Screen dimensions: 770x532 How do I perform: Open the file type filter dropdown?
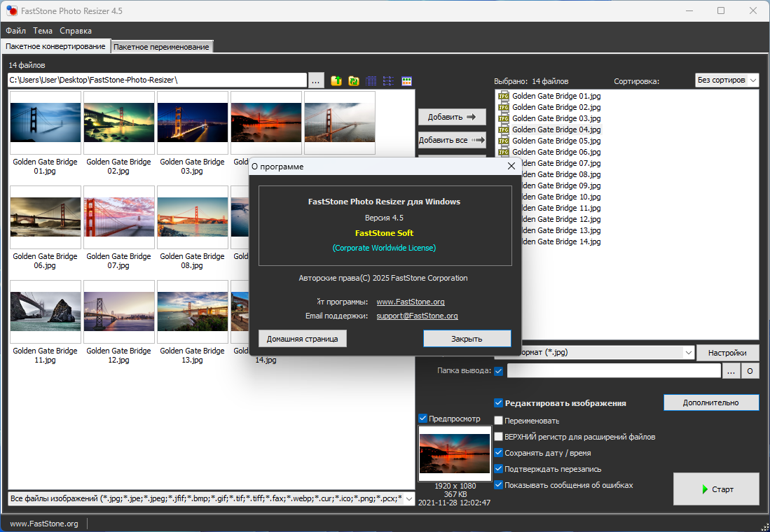point(409,498)
